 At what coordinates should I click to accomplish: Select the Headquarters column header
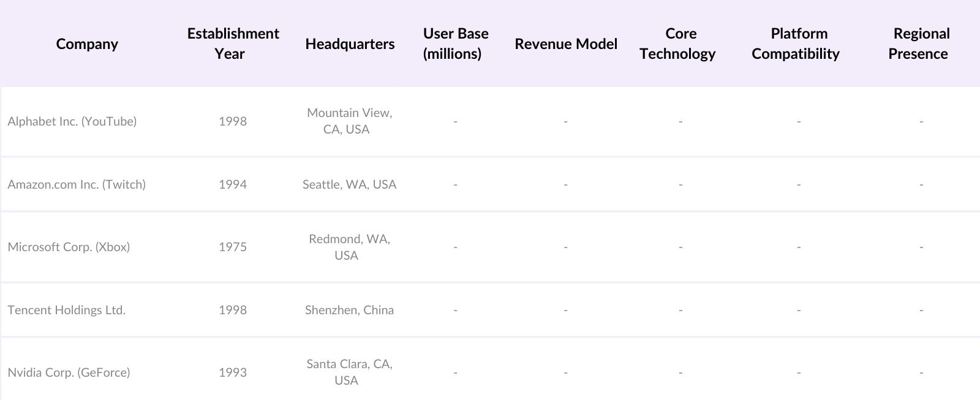click(350, 44)
